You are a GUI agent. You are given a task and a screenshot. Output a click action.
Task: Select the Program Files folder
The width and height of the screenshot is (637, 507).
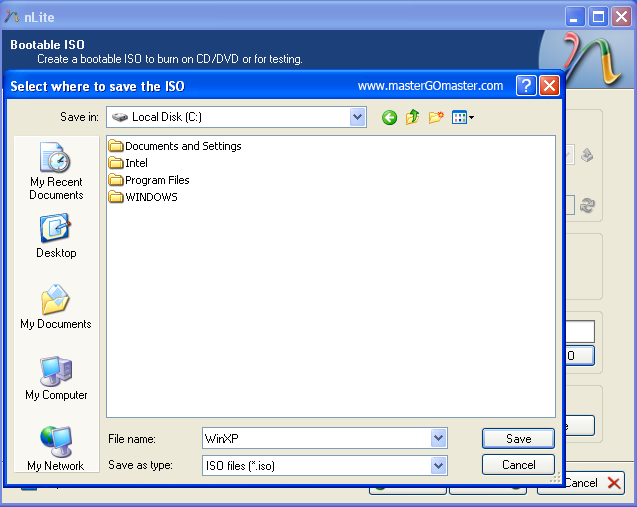click(x=149, y=180)
